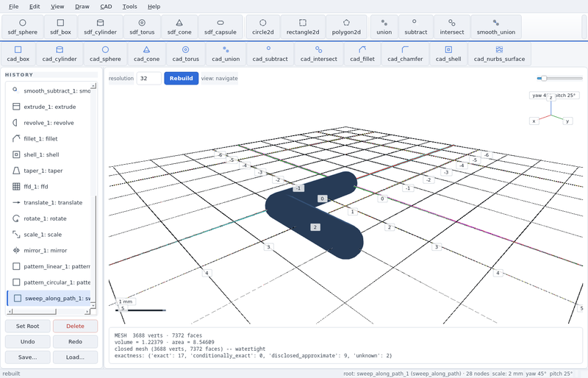Add a cad_cone primitive
The height and width of the screenshot is (378, 588).
pos(146,54)
